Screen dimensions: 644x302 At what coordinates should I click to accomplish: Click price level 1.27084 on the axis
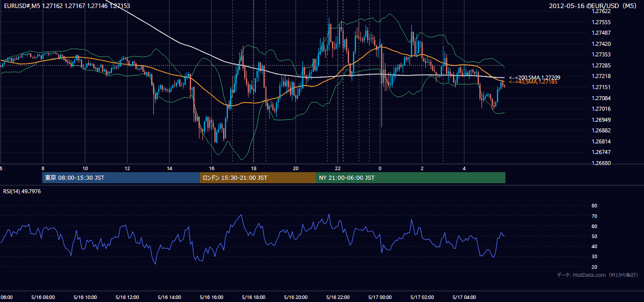pos(601,98)
